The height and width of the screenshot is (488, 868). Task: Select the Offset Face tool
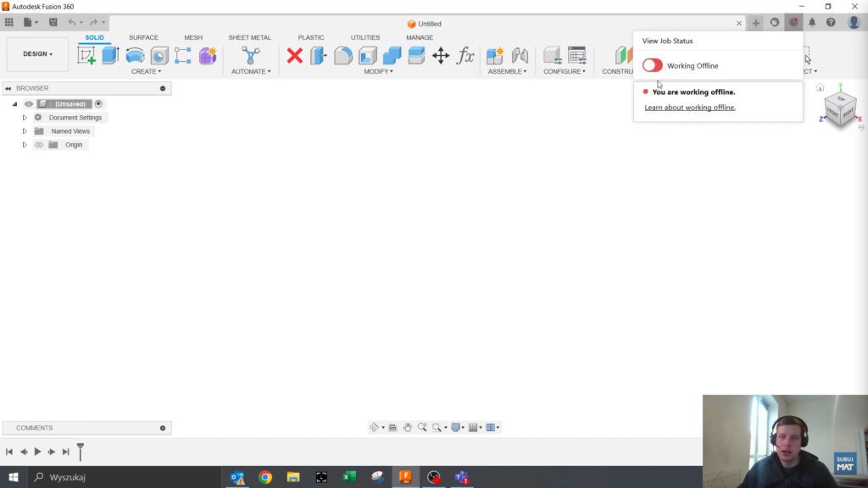[x=416, y=55]
